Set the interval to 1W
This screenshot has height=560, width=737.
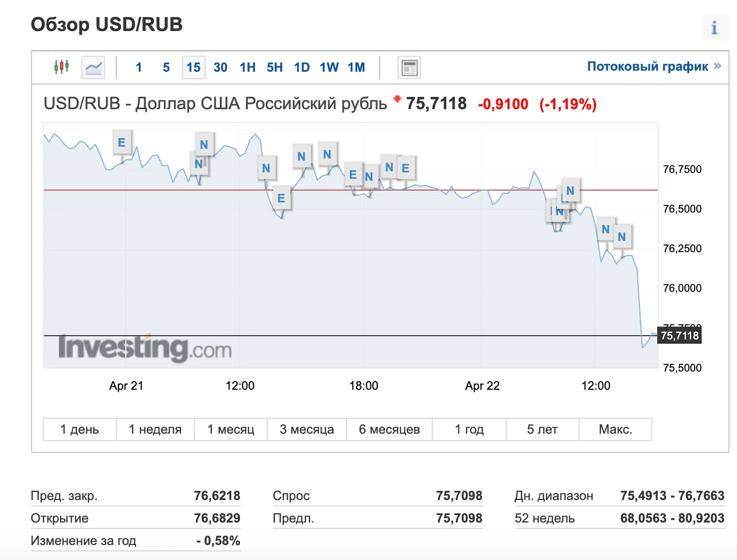click(x=329, y=67)
